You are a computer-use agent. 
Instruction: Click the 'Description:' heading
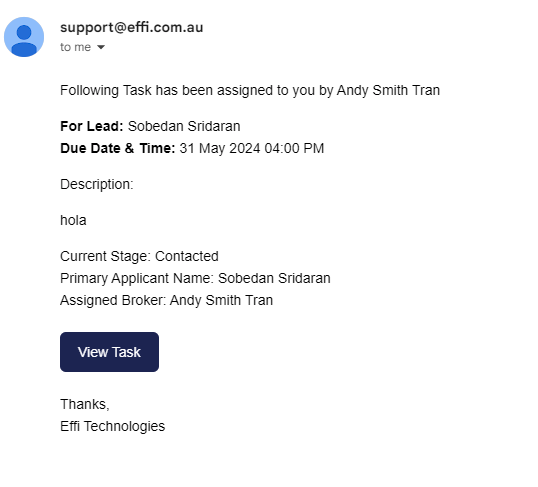97,185
